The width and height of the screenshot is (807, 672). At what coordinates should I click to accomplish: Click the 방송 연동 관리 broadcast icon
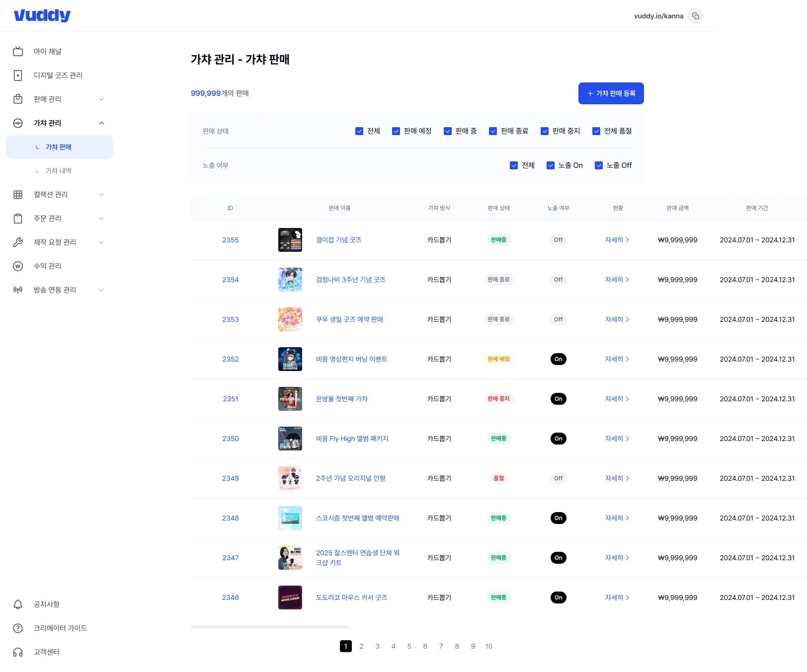click(18, 290)
